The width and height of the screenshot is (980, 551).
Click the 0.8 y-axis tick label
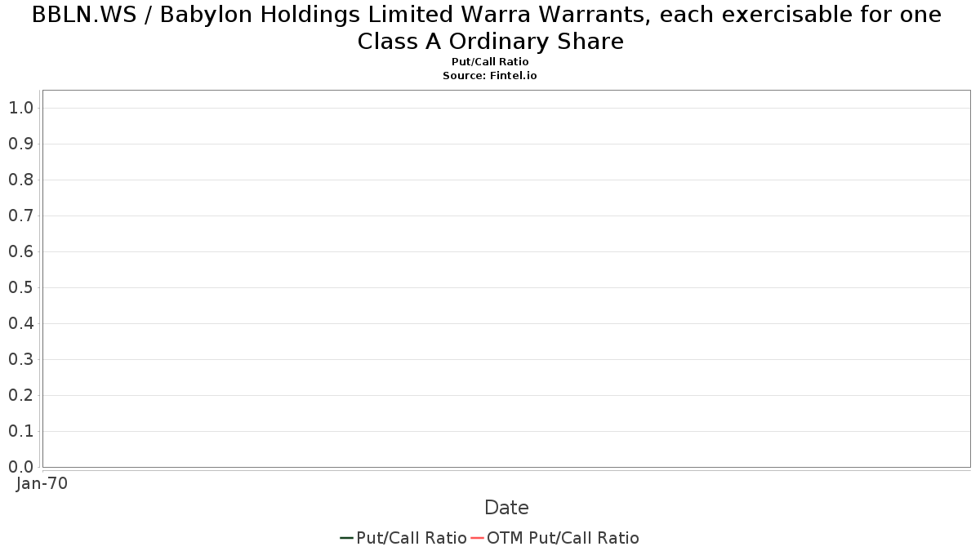click(x=20, y=180)
